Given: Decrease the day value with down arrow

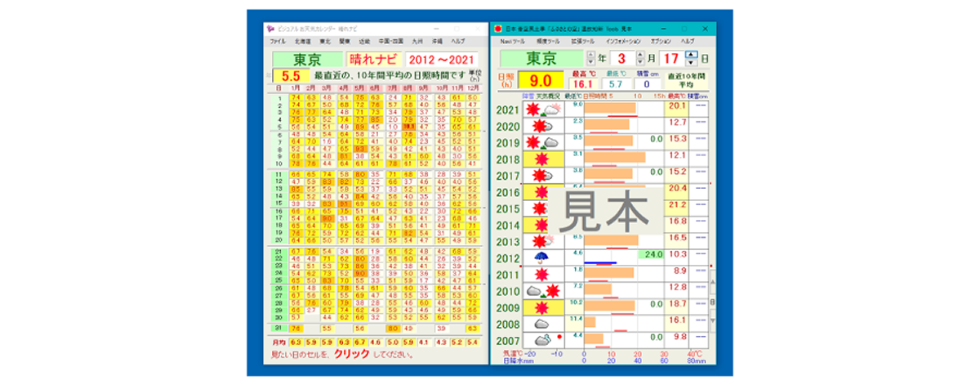Looking at the screenshot, I should 692,63.
